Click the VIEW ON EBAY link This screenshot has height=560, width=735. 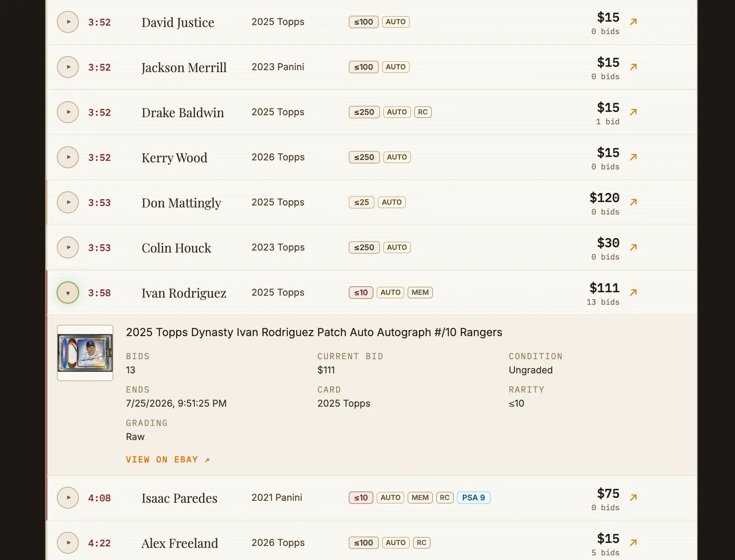168,459
